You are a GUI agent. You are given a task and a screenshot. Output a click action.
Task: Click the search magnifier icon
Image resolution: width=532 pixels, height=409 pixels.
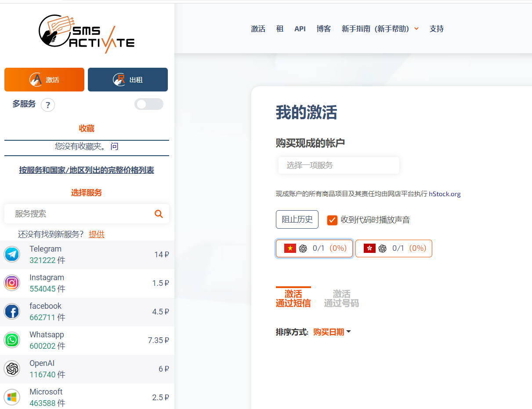[159, 214]
